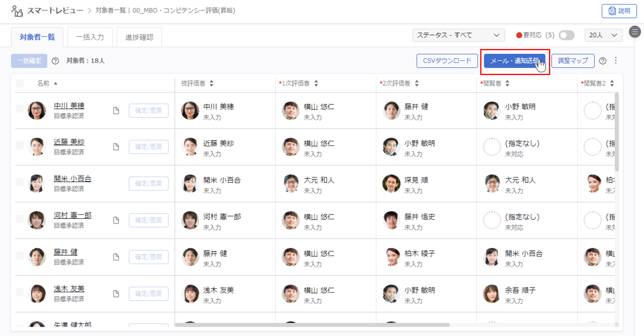
Task: Open document icon in 近藤 美紗 row
Action: [116, 147]
